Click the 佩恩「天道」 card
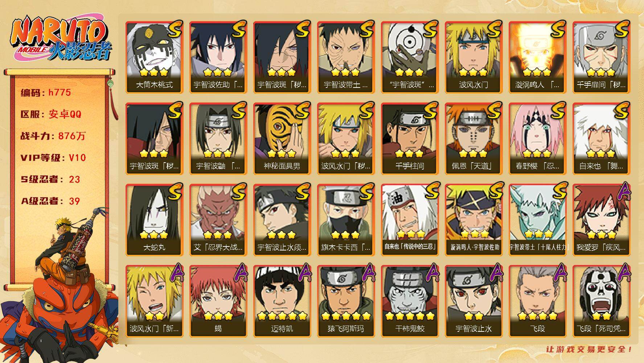The image size is (644, 363). (x=473, y=139)
